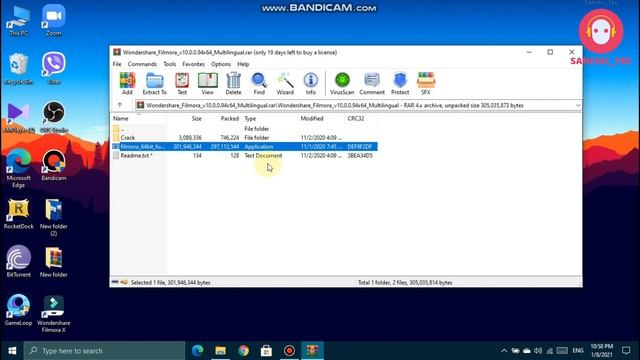Expand the archive path dropdown arrow
Image resolution: width=640 pixels, height=360 pixels.
(578, 105)
